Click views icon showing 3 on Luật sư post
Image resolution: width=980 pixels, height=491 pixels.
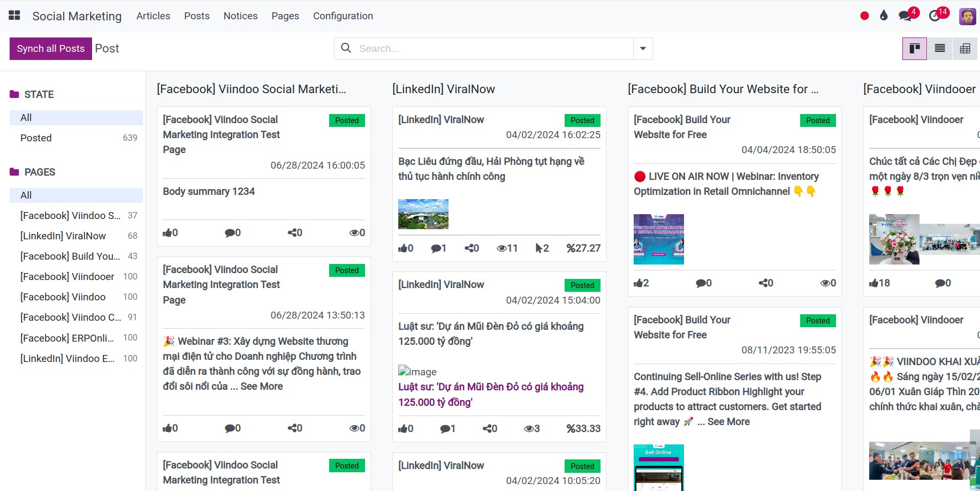(x=529, y=428)
